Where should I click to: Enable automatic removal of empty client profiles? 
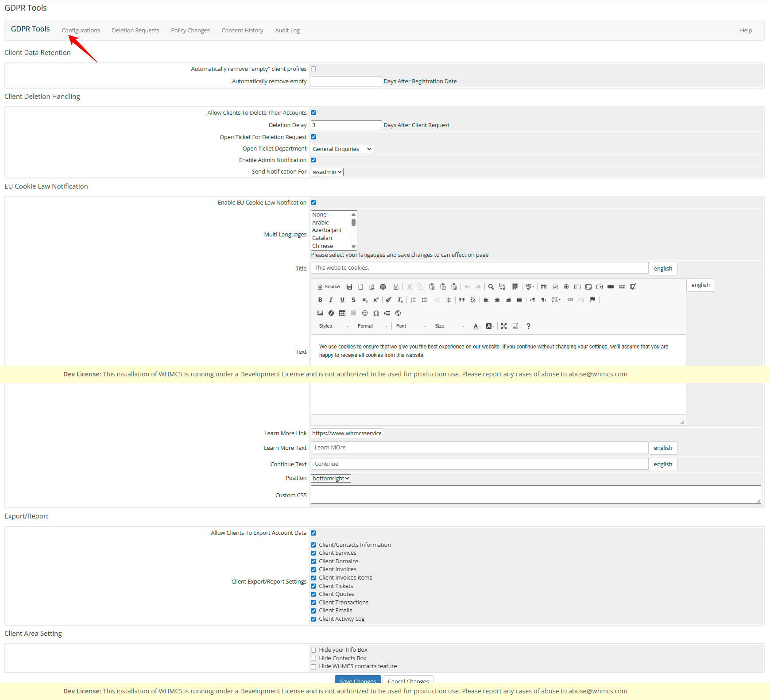[x=313, y=69]
